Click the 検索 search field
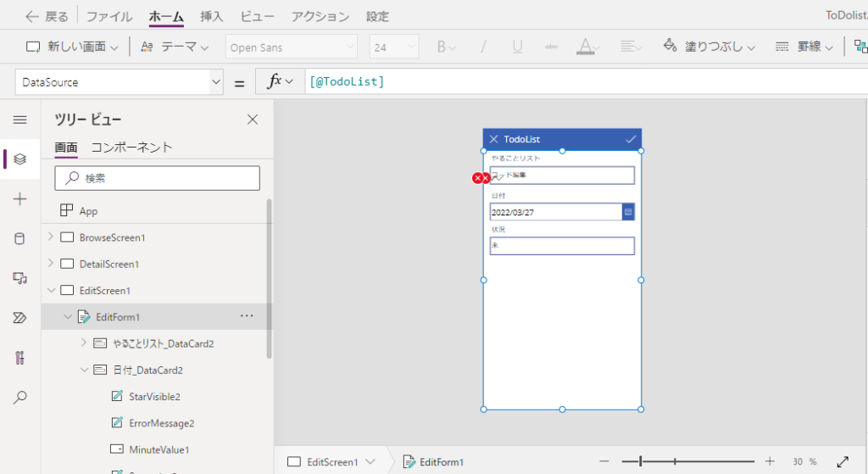 pyautogui.click(x=157, y=178)
